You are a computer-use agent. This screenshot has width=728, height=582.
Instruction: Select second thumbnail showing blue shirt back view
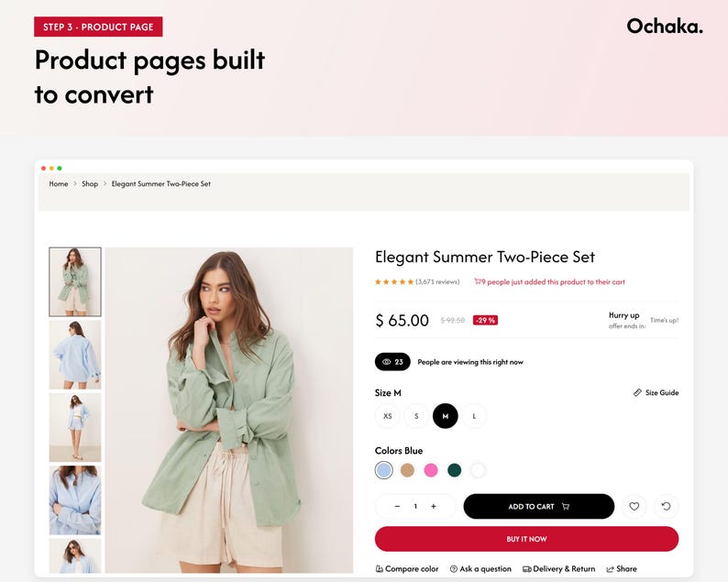coord(75,355)
